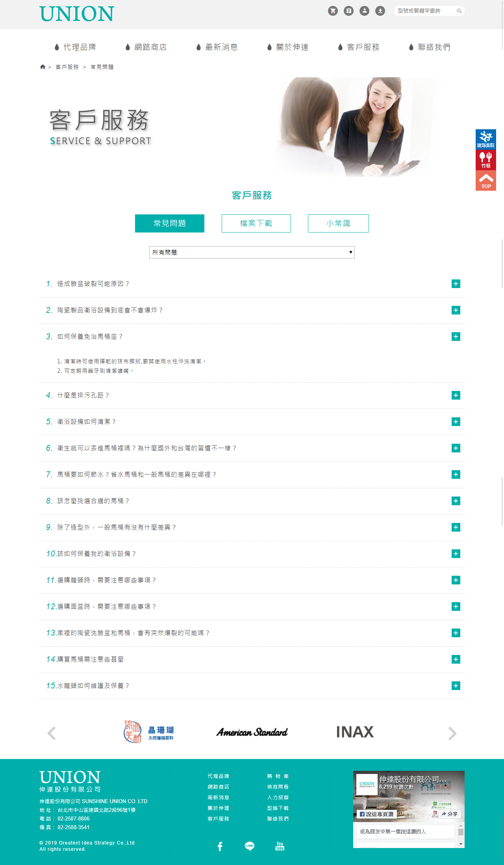Image resolution: width=504 pixels, height=865 pixels.
Task: Click question text 衛浴設備如何清潔？
Action: click(87, 422)
